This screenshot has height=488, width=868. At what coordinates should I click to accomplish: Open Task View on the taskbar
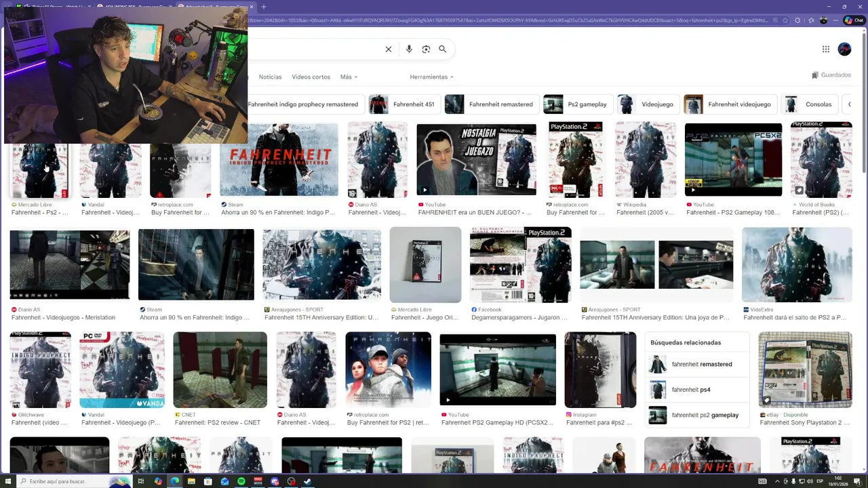coord(141,481)
